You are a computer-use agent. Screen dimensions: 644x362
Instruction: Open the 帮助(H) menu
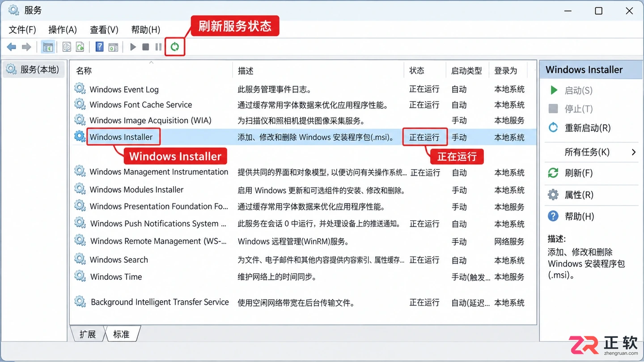[146, 30]
